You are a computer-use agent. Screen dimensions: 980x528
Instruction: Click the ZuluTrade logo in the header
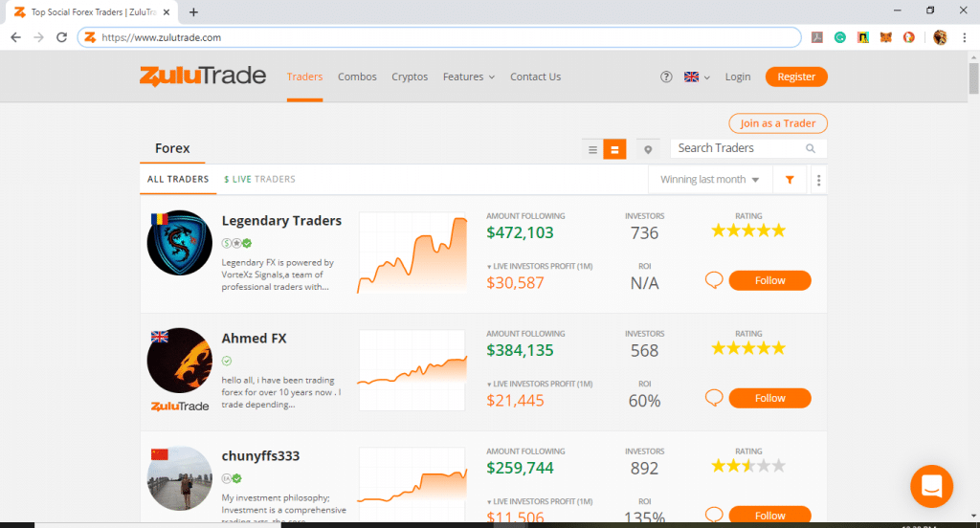203,76
